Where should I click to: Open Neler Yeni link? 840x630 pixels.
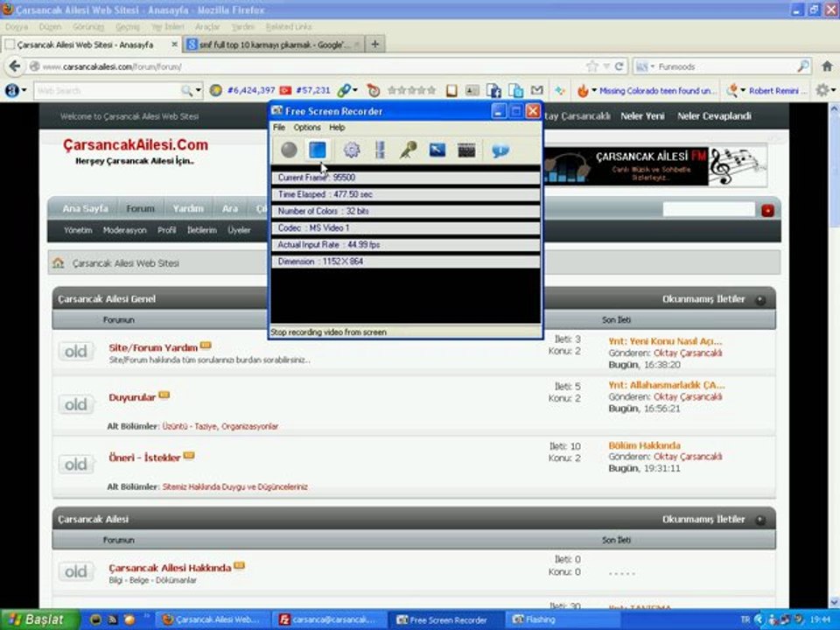(642, 115)
